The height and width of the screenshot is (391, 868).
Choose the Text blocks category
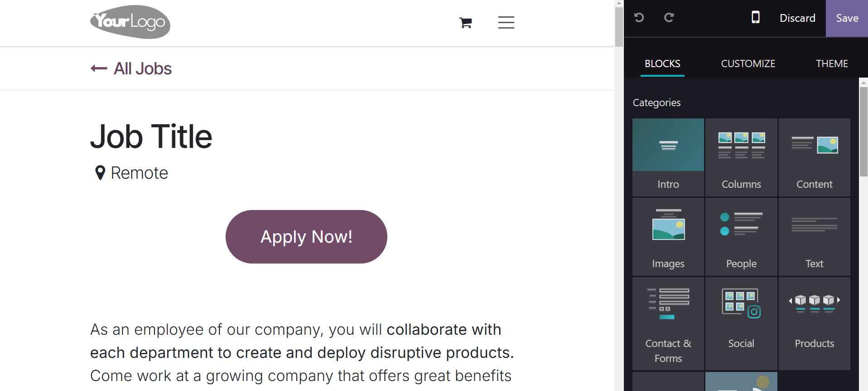(814, 237)
